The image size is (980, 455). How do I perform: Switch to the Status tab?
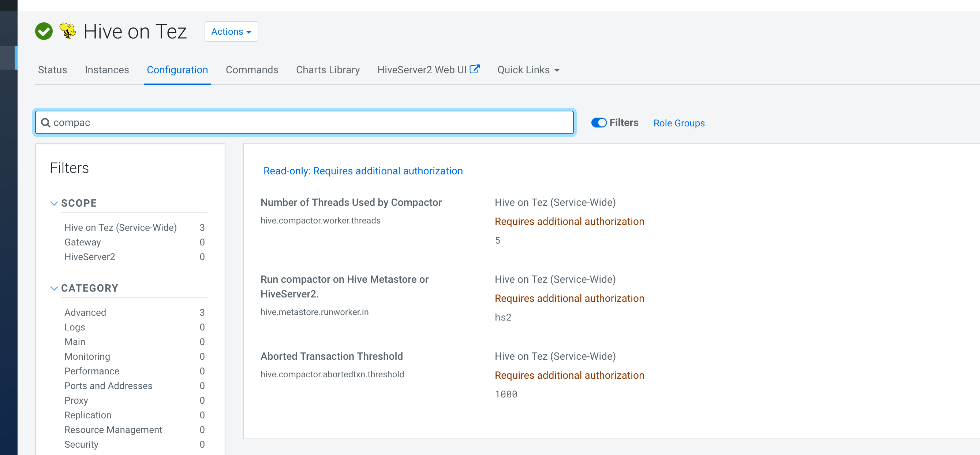[52, 70]
